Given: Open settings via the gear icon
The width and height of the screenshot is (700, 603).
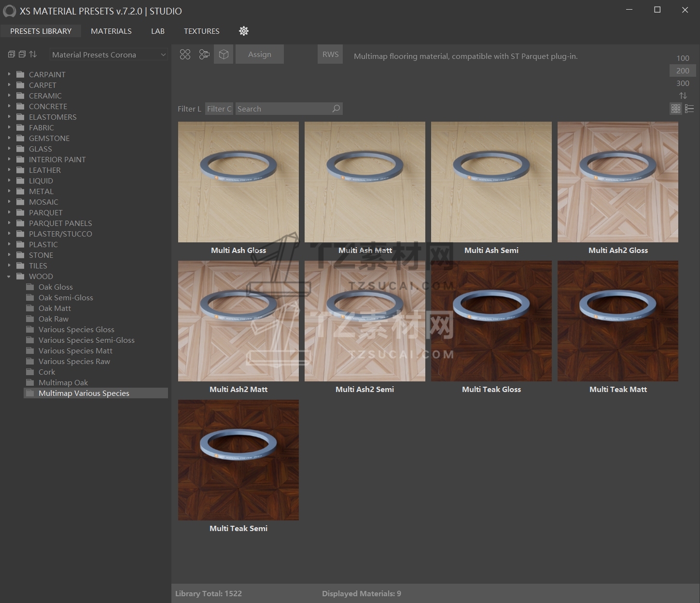Looking at the screenshot, I should tap(244, 31).
